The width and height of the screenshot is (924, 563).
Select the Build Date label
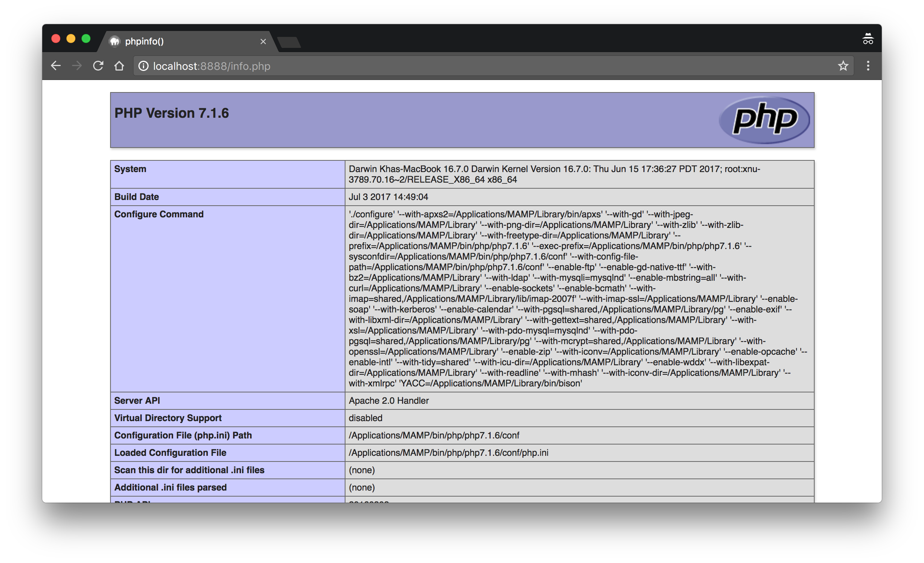pyautogui.click(x=137, y=197)
